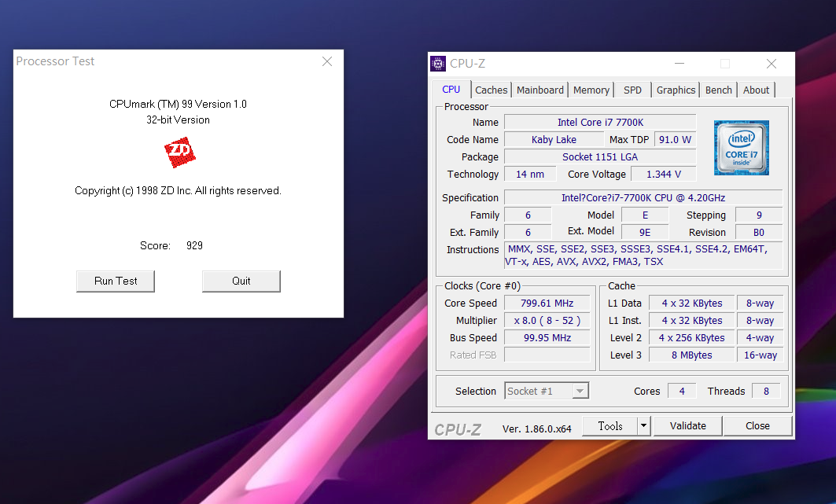Go to the SPD tab
The image size is (836, 504).
click(632, 90)
